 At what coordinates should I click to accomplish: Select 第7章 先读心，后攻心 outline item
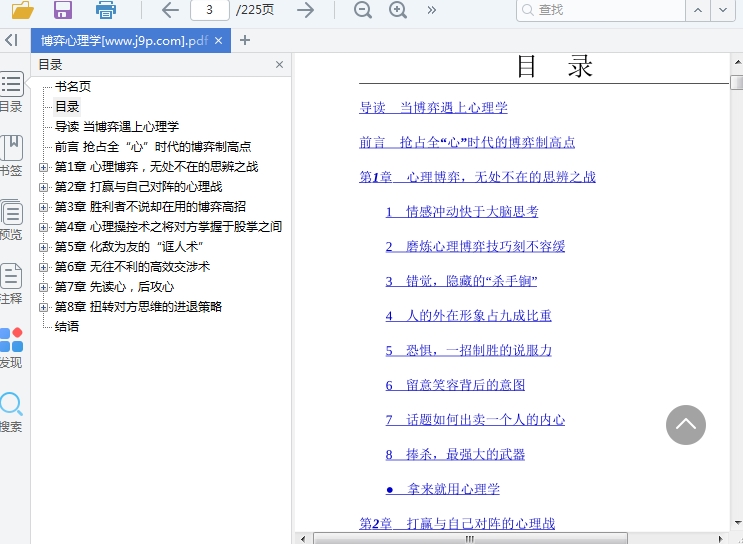[x=114, y=287]
